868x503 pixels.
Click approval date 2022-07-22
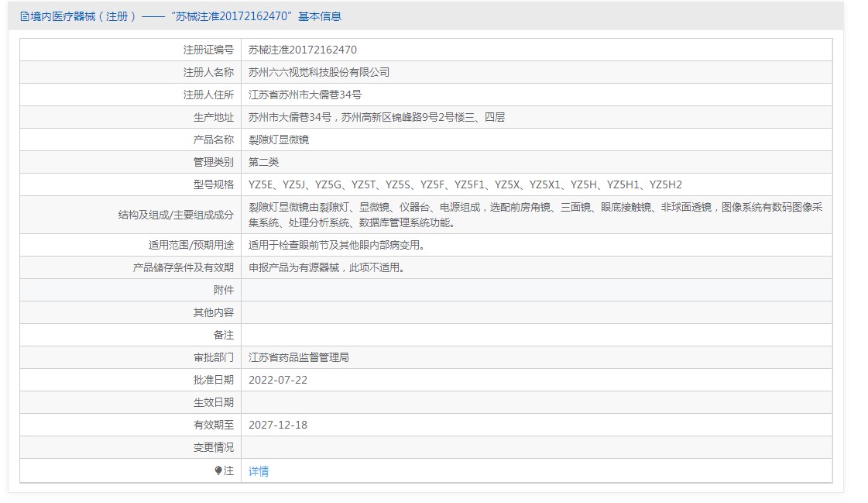[x=278, y=380]
